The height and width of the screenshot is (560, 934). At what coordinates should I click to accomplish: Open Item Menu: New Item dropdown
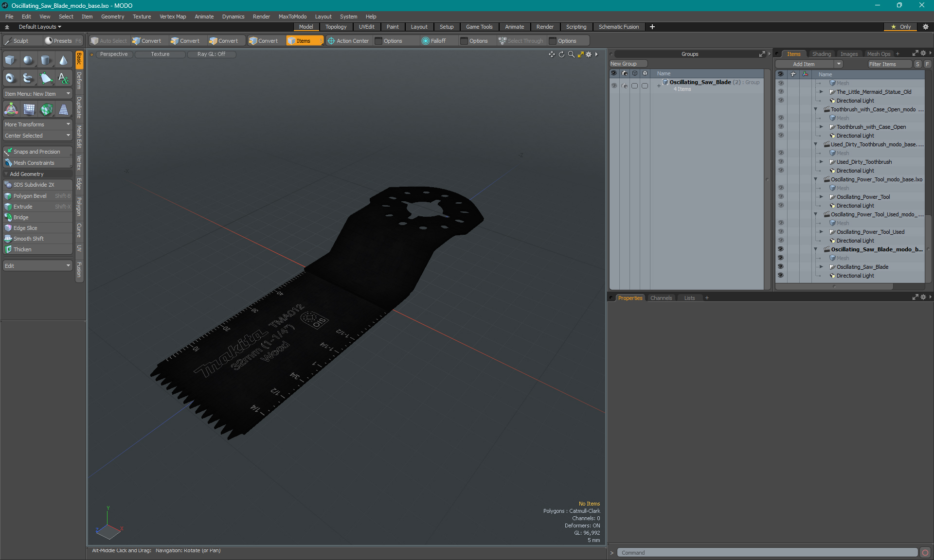click(38, 94)
